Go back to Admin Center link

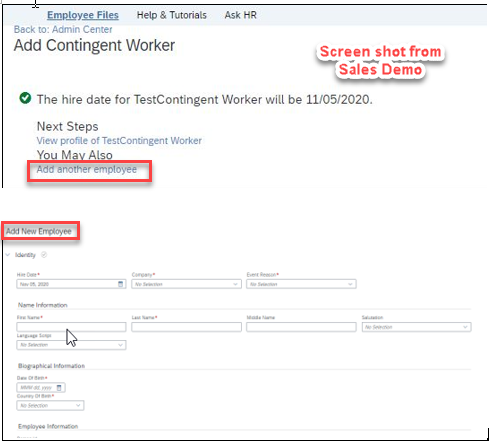click(63, 29)
